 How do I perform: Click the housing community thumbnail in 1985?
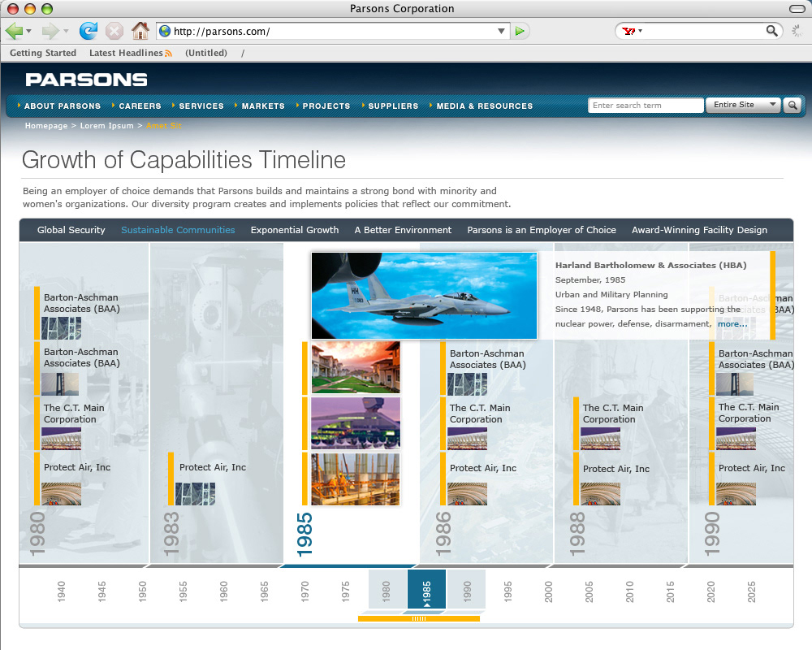coord(356,367)
